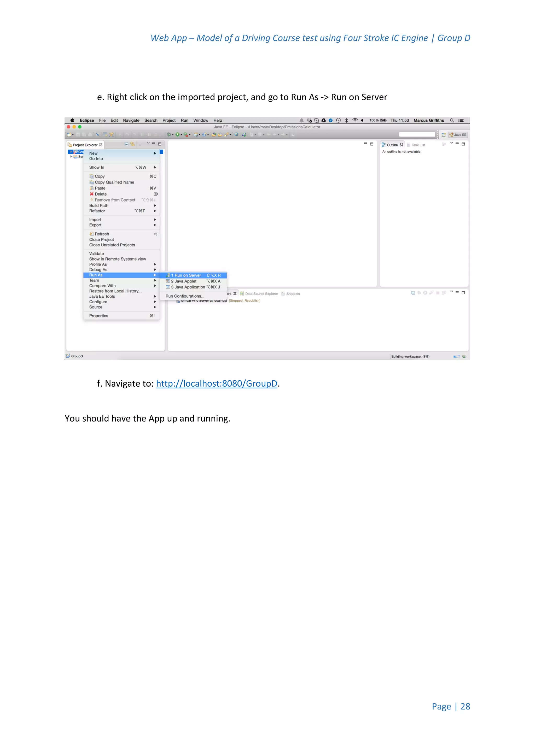Choose 1 Run on Server
This screenshot has height=756, width=535.
pyautogui.click(x=193, y=275)
